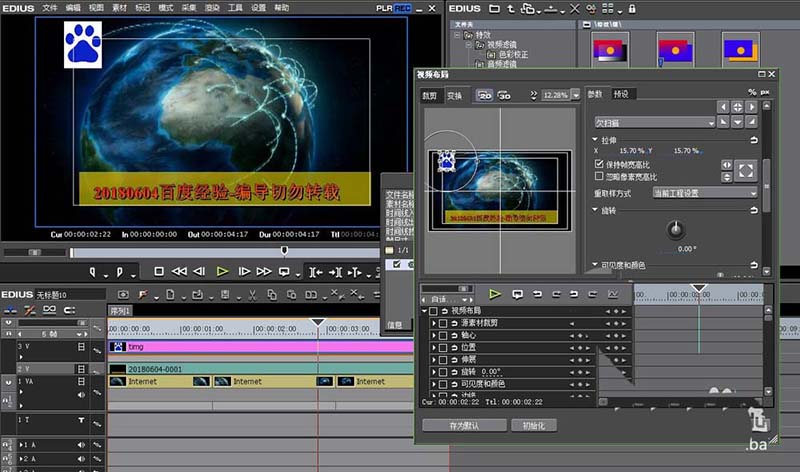Toggle loop in layout keyframe toolbar
Screen dimensions: 800x472
pyautogui.click(x=517, y=294)
